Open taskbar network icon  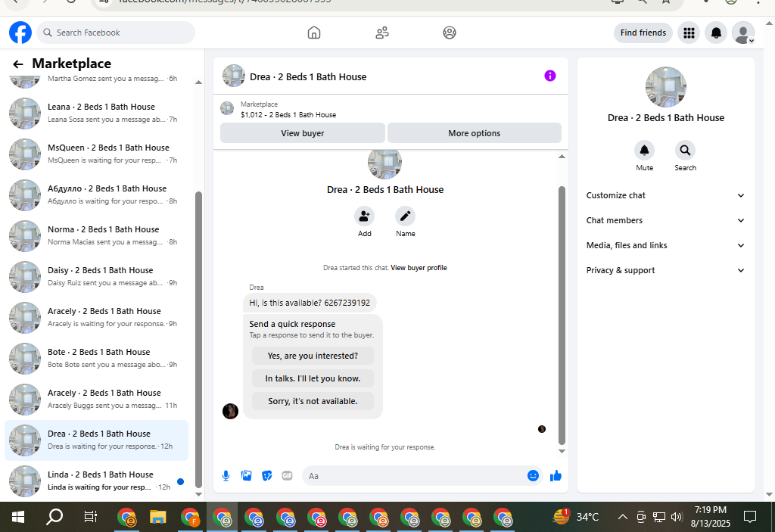click(659, 517)
